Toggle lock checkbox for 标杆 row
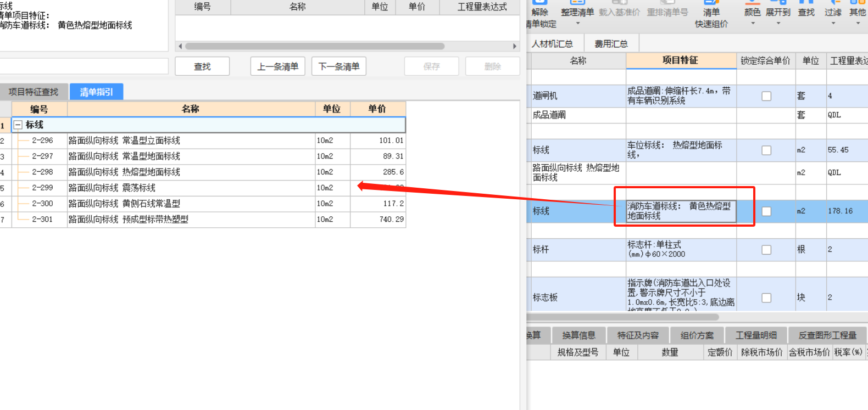The image size is (868, 410). [x=766, y=250]
